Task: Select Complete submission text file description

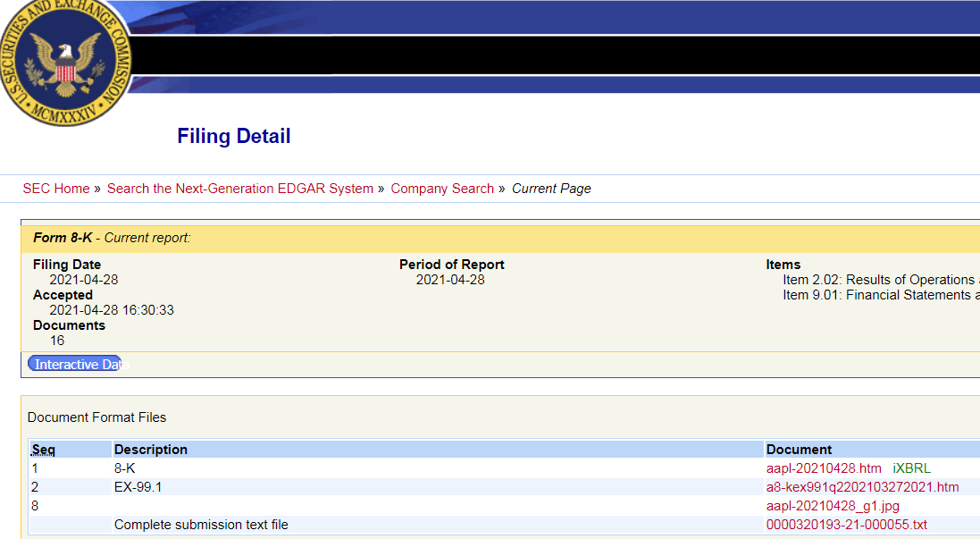Action: click(x=201, y=525)
